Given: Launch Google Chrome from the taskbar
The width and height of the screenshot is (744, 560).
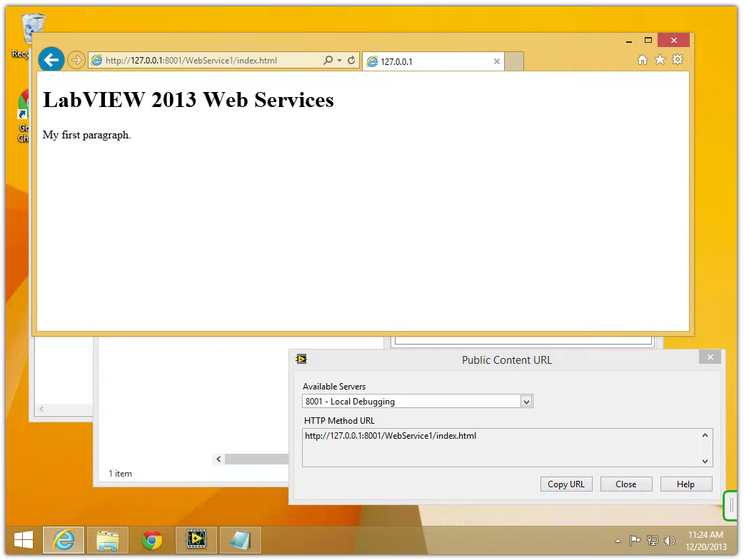Looking at the screenshot, I should [151, 540].
